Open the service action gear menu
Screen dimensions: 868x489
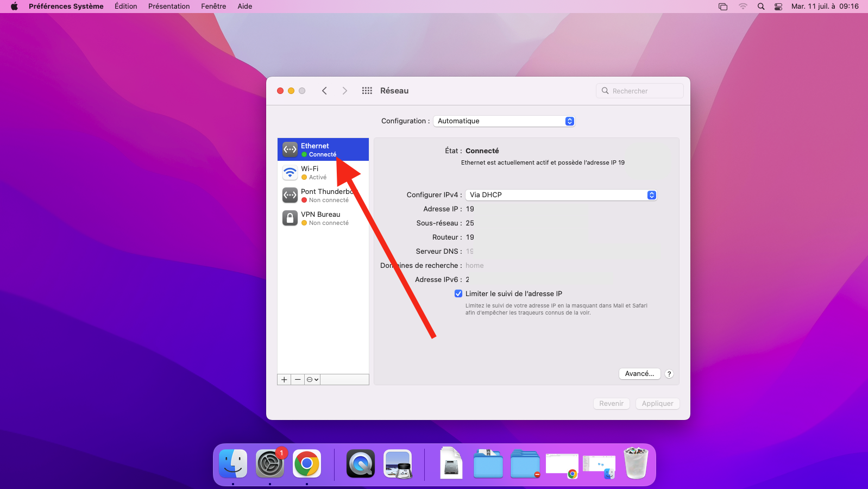[312, 380]
